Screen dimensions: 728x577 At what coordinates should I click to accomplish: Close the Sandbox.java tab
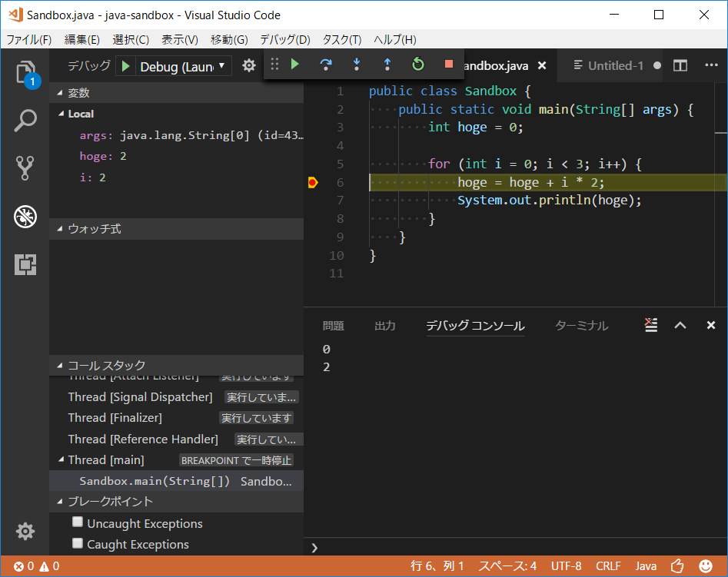[542, 65]
